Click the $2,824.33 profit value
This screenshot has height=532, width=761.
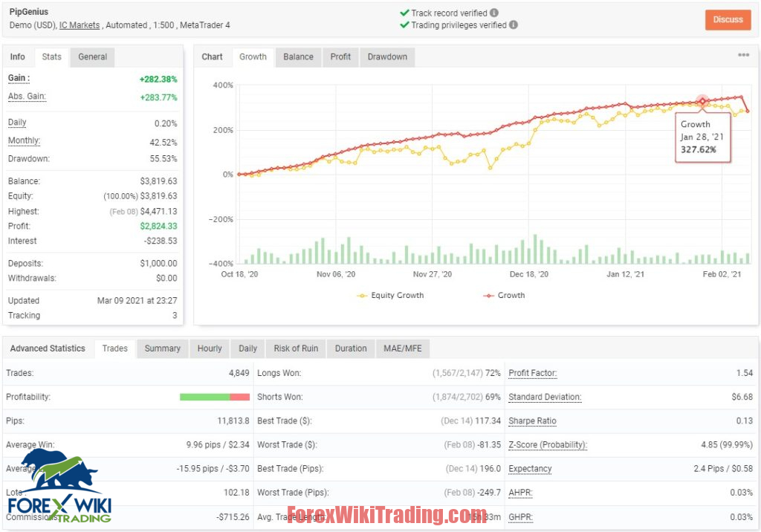(159, 226)
